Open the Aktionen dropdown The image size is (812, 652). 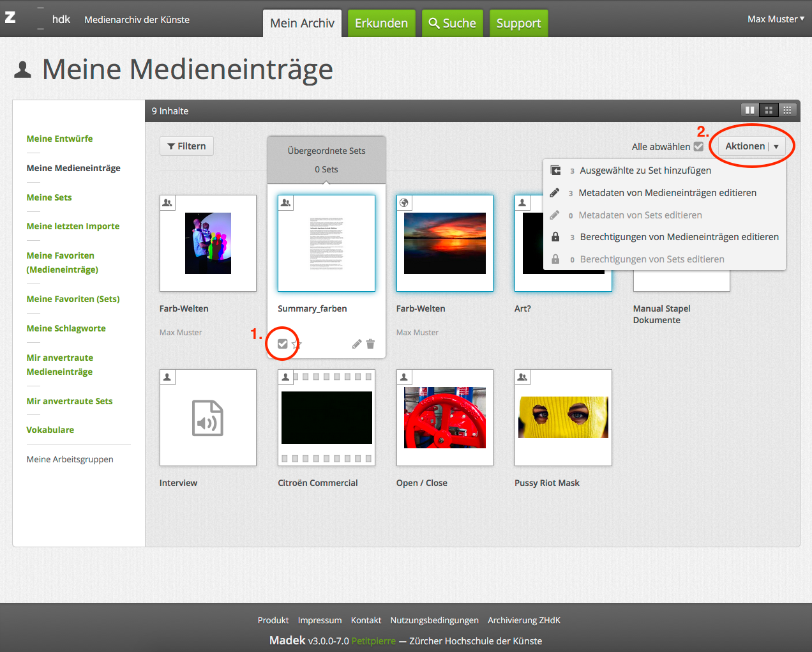pos(751,146)
